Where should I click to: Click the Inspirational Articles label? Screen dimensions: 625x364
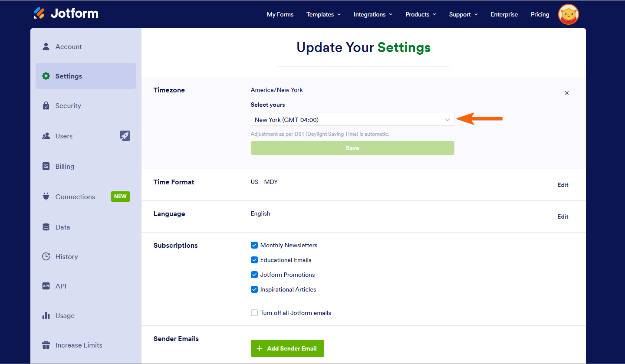pyautogui.click(x=288, y=289)
